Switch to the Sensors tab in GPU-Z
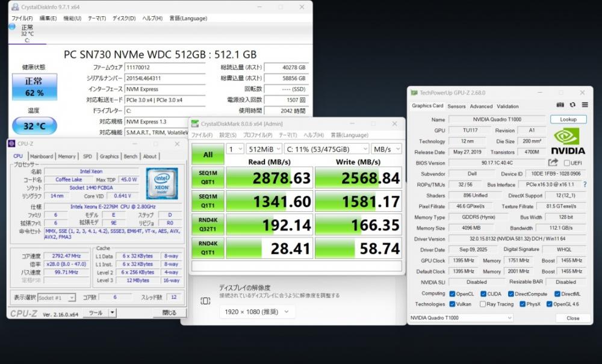The width and height of the screenshot is (602, 364). coord(456,106)
